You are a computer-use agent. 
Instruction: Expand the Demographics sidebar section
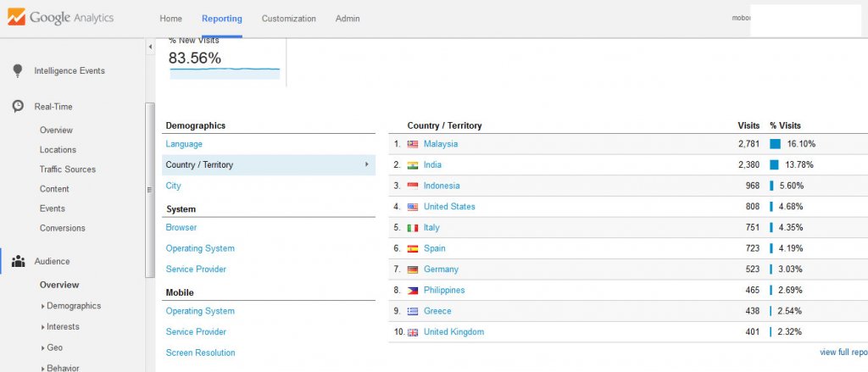pos(43,306)
